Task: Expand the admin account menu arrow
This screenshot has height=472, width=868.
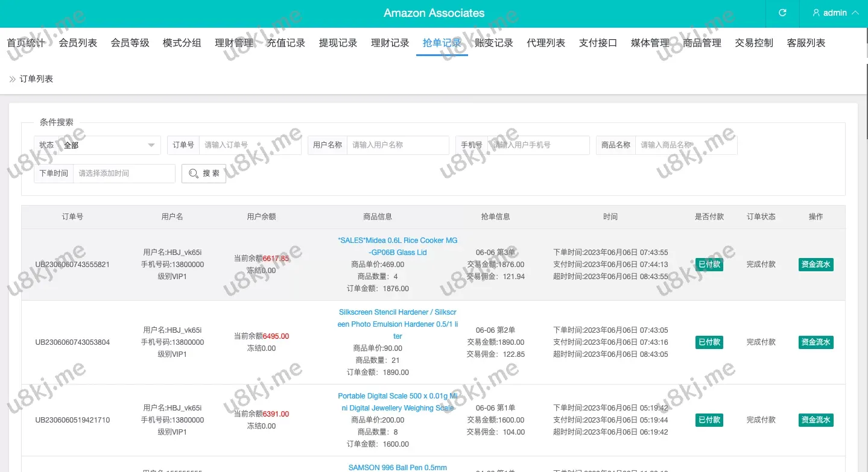Action: (x=855, y=13)
